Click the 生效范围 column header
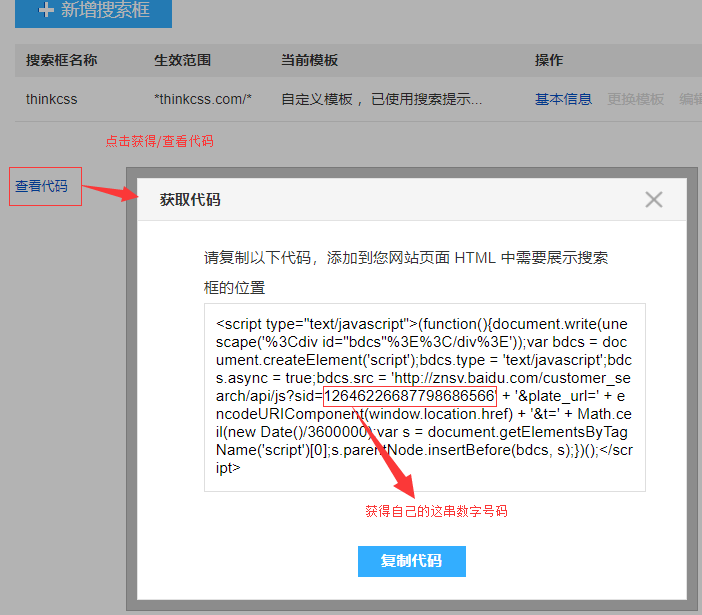Screen dimensions: 702x615 [182, 60]
